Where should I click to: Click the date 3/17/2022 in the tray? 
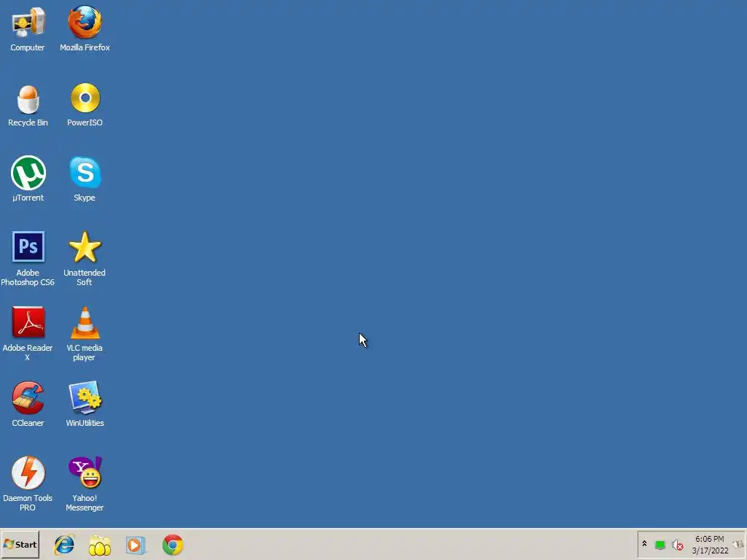(x=711, y=551)
